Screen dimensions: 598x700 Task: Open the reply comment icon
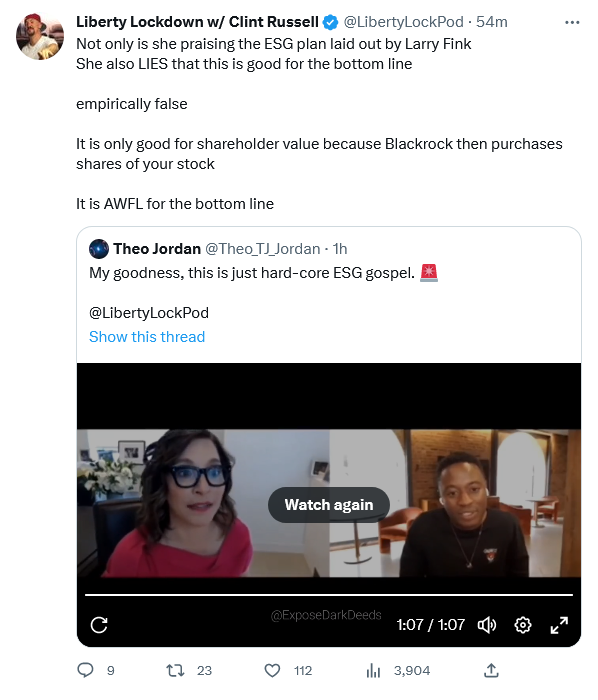[x=85, y=670]
